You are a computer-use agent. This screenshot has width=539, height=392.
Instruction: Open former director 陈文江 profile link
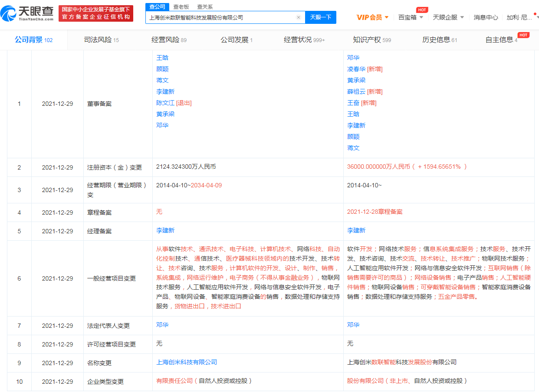coord(165,103)
